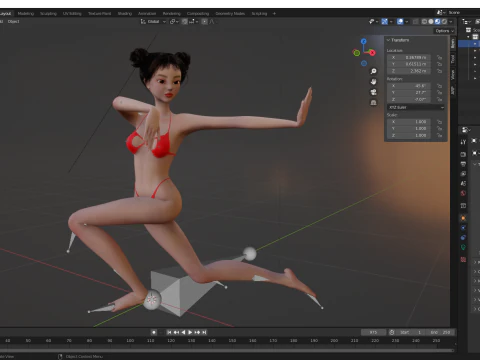Toggle Scale Y lock icon

439,129
